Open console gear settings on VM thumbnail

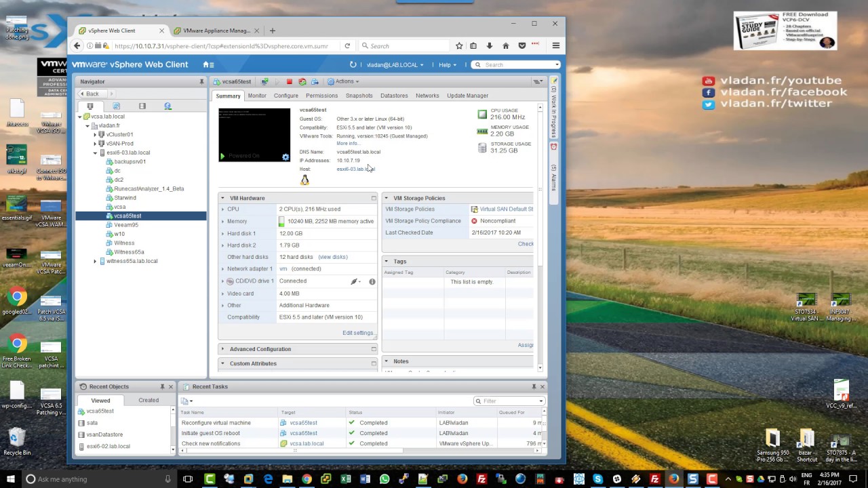point(285,157)
